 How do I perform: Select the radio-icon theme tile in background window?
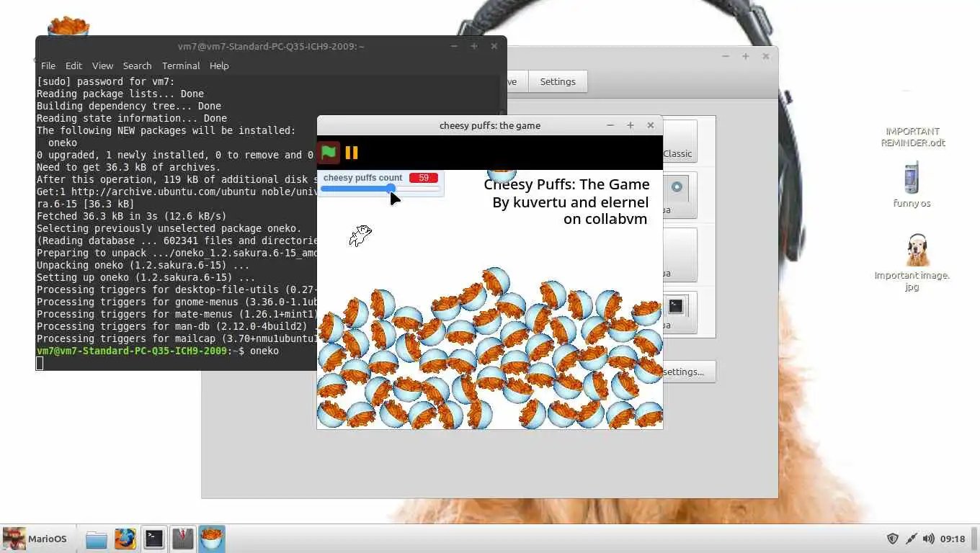[x=679, y=196]
